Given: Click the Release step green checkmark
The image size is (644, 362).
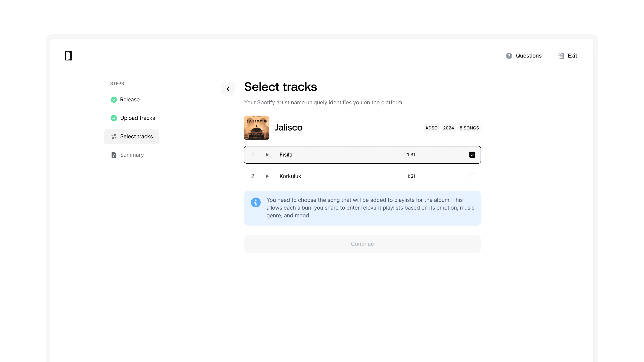Looking at the screenshot, I should [114, 100].
